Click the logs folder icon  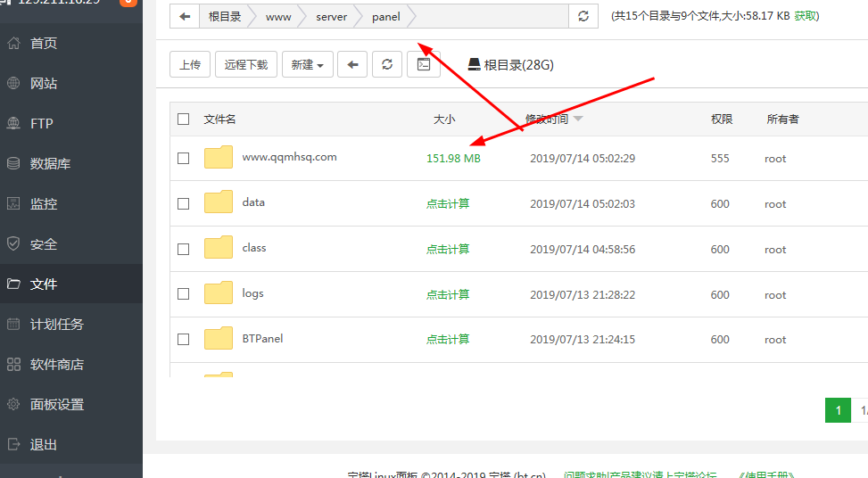click(219, 293)
